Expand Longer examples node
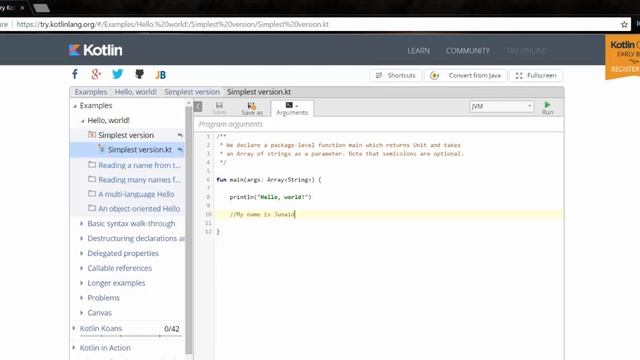Image resolution: width=640 pixels, height=360 pixels. (81, 283)
